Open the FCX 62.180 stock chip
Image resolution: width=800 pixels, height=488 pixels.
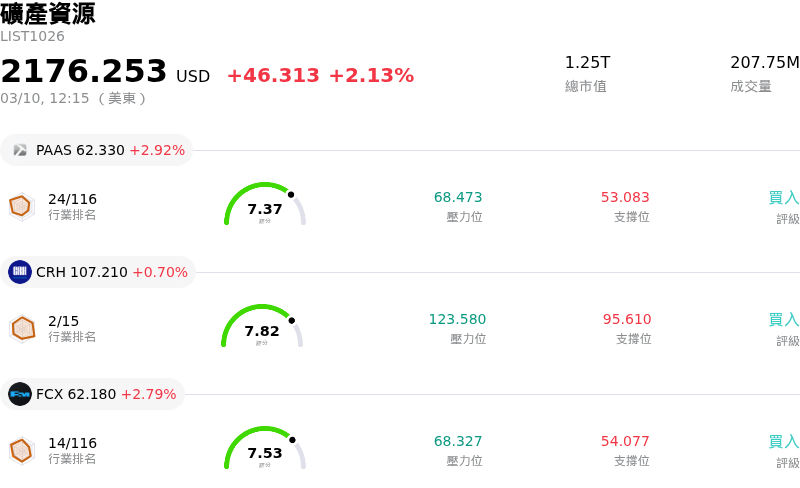(93, 394)
